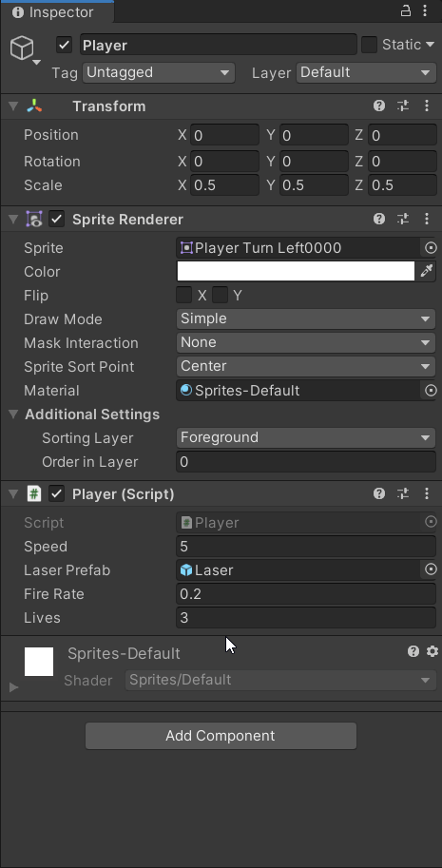The width and height of the screenshot is (442, 868).
Task: Enable the Static checkbox
Action: [x=369, y=45]
